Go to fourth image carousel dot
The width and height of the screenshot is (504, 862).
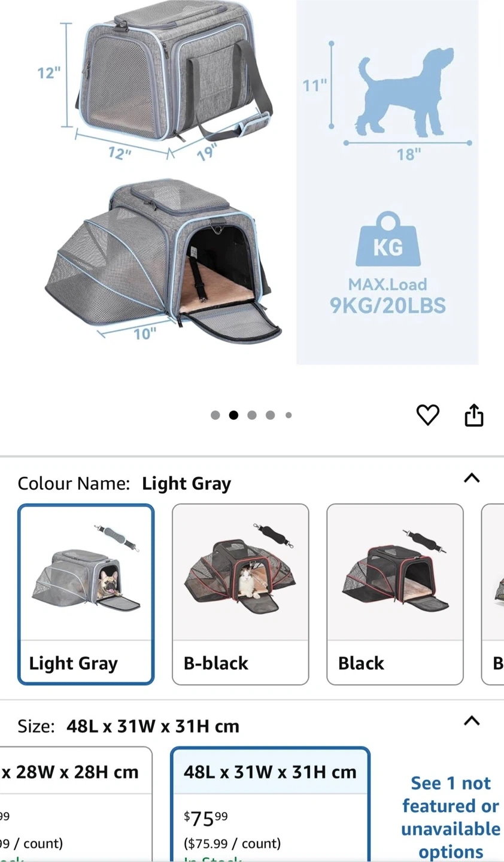271,415
